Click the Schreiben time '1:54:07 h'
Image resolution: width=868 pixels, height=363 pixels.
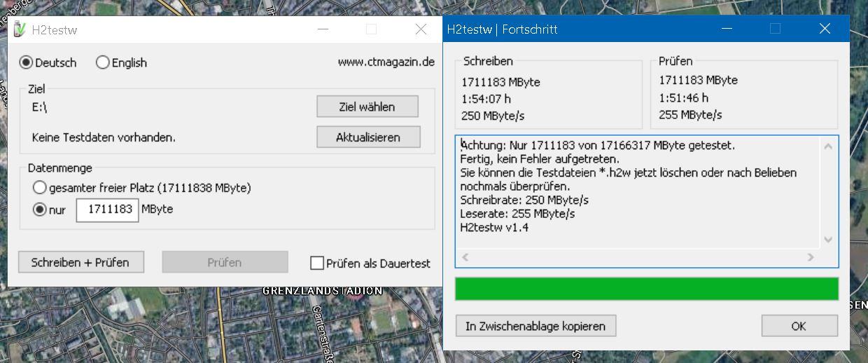pyautogui.click(x=486, y=99)
